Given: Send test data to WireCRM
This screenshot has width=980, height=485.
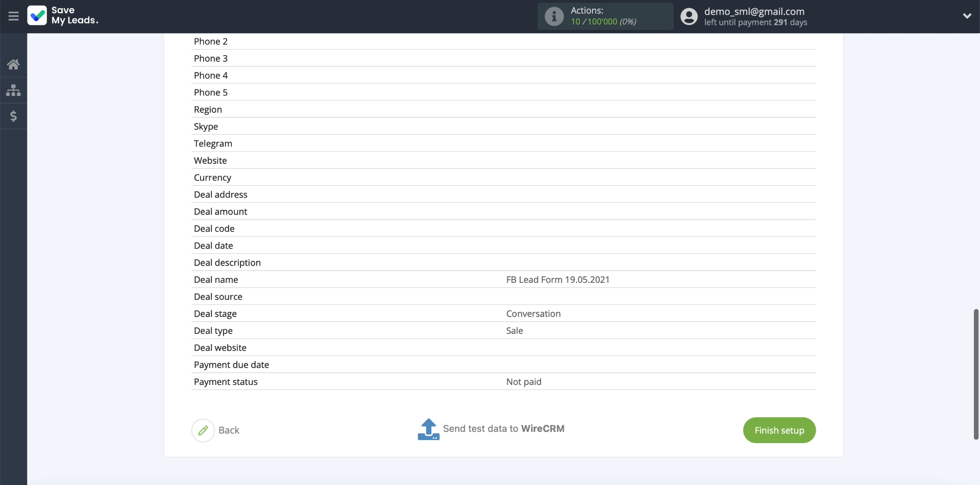Looking at the screenshot, I should (503, 429).
